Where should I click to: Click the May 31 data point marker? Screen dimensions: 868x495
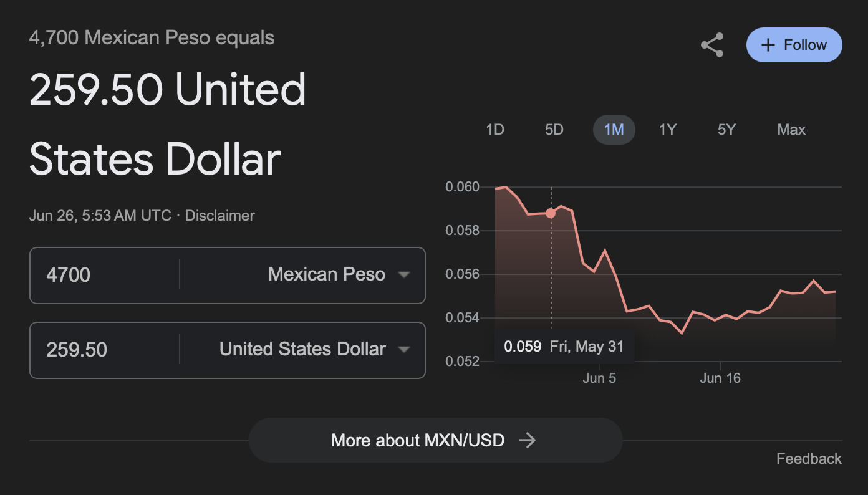pos(551,213)
